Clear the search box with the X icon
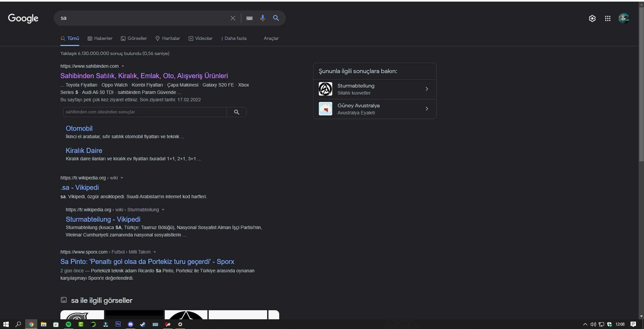The width and height of the screenshot is (644, 329). (x=233, y=18)
